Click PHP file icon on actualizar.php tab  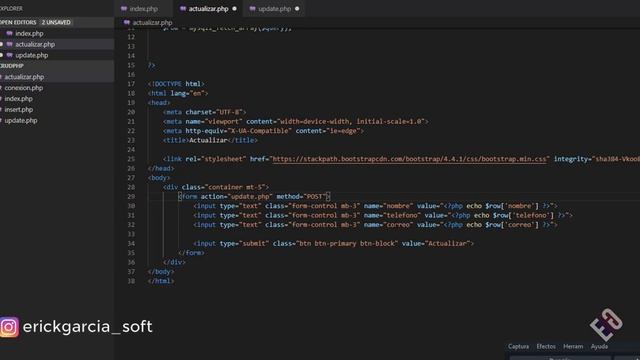[x=183, y=9]
